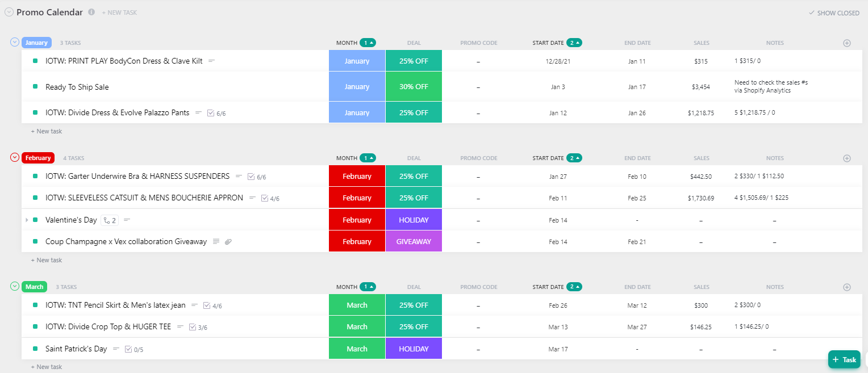Open 4/6 checklist on TNT Pencil Skirt task
Viewport: 868px width, 373px height.
point(212,305)
